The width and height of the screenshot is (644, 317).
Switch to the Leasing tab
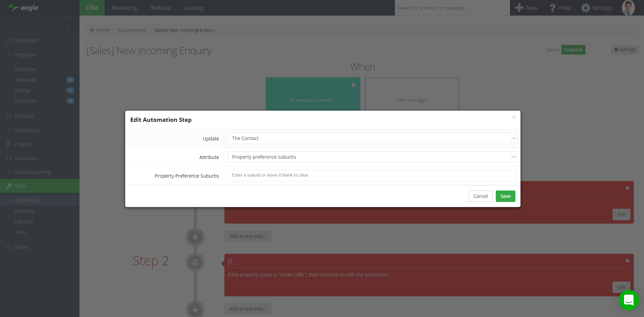point(194,8)
